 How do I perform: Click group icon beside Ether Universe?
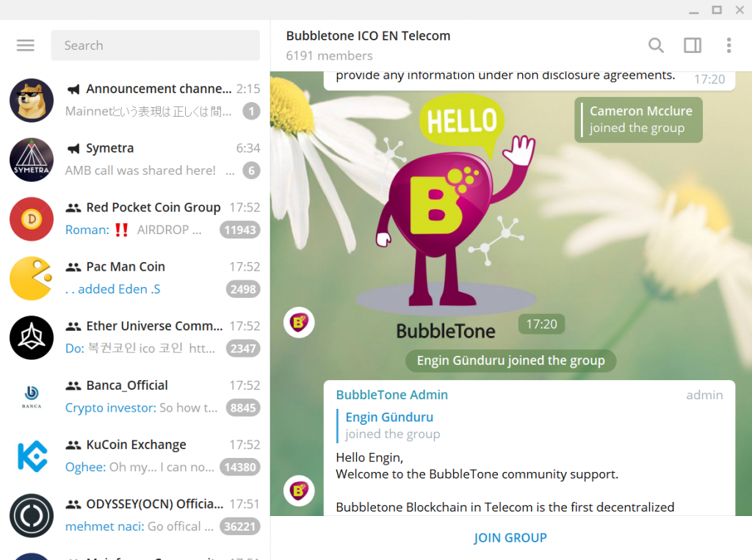(73, 327)
